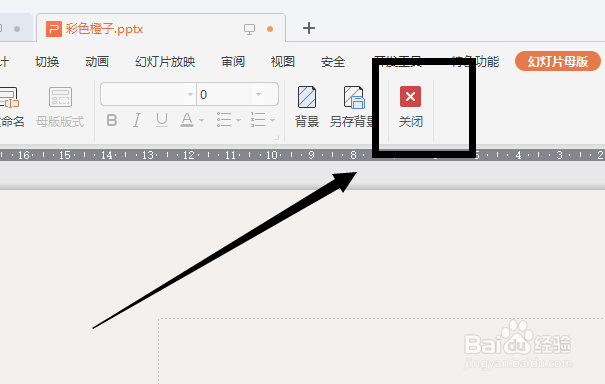Expand the numbered list dropdown arrow
This screenshot has height=384, width=605.
(272, 121)
